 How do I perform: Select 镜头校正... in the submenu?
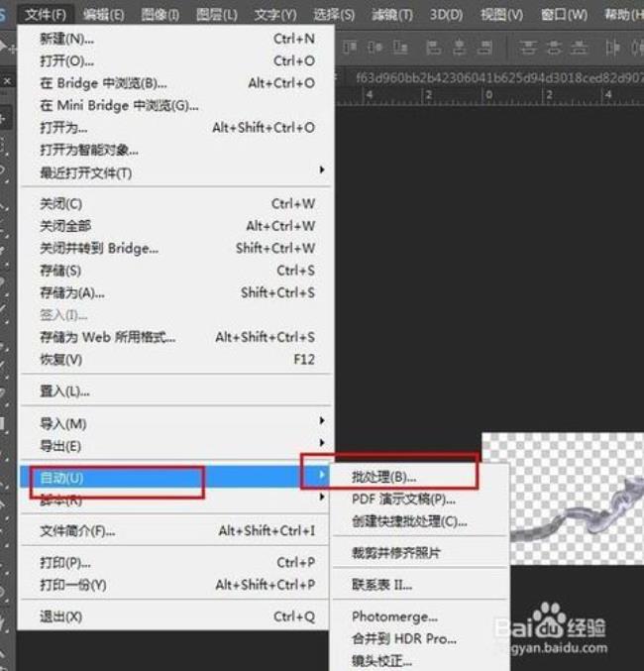tap(420, 661)
